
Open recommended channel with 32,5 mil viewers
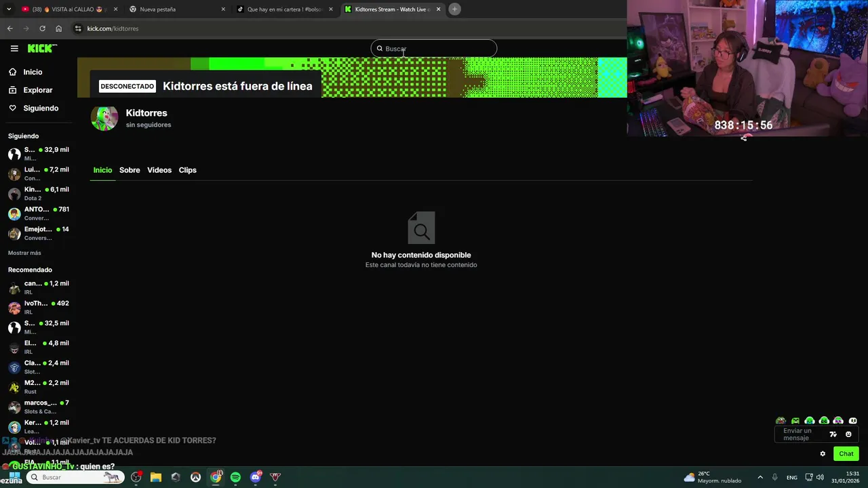(x=39, y=327)
